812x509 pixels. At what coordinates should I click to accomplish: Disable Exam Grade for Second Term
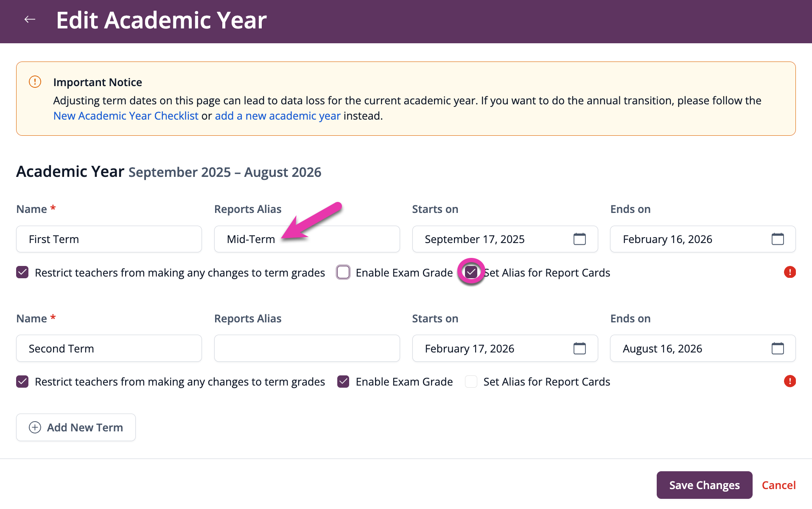point(343,382)
